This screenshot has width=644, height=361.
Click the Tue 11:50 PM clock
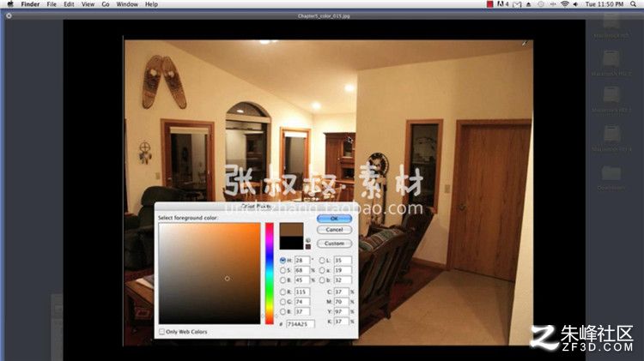[x=605, y=4]
